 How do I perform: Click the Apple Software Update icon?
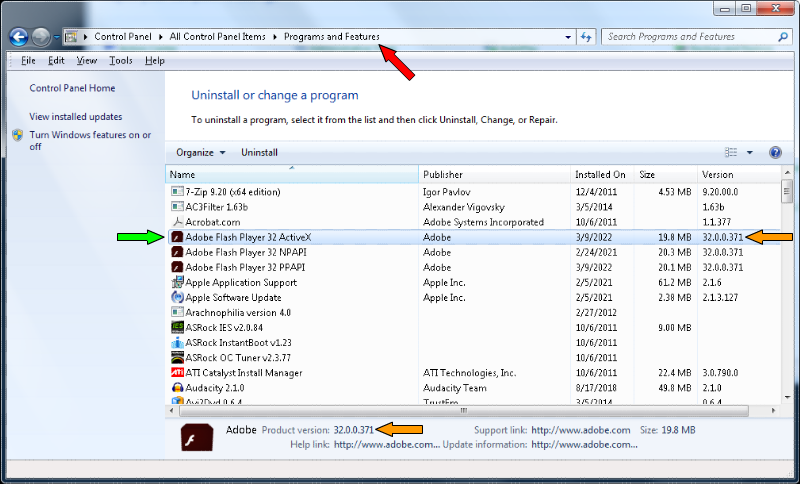(x=177, y=297)
